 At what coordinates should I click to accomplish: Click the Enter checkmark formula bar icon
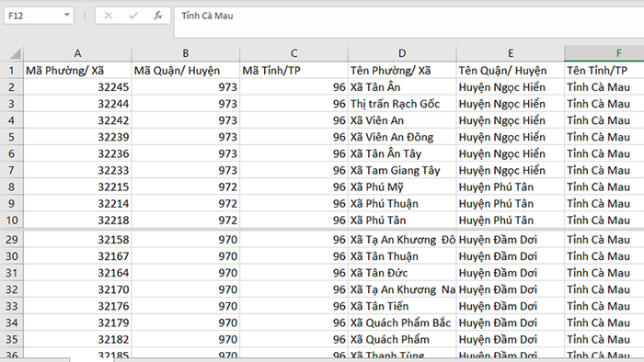point(133,16)
